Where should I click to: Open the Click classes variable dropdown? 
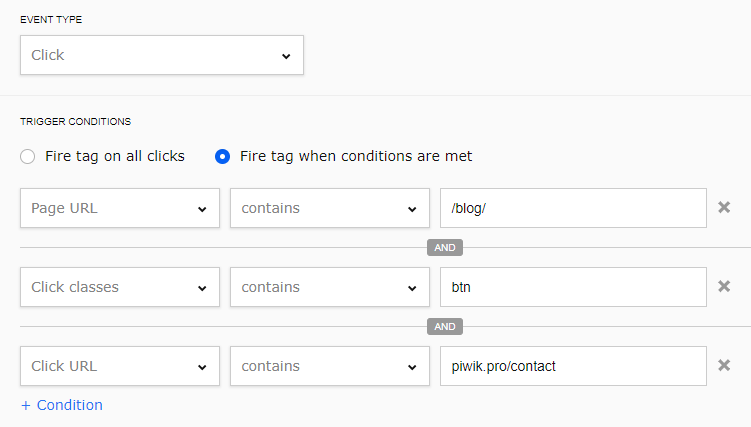[120, 287]
